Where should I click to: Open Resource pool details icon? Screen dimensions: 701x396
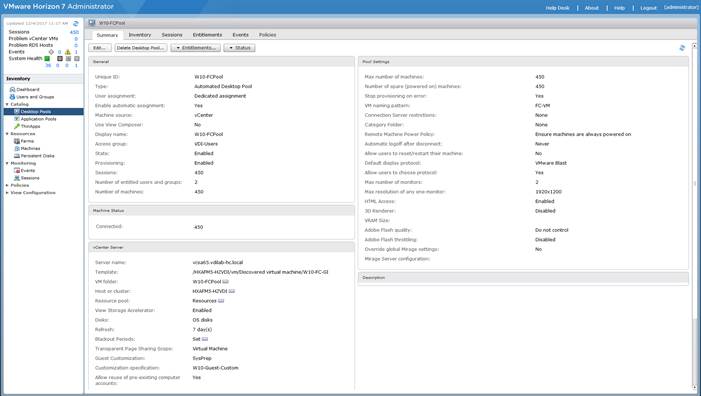(x=221, y=301)
